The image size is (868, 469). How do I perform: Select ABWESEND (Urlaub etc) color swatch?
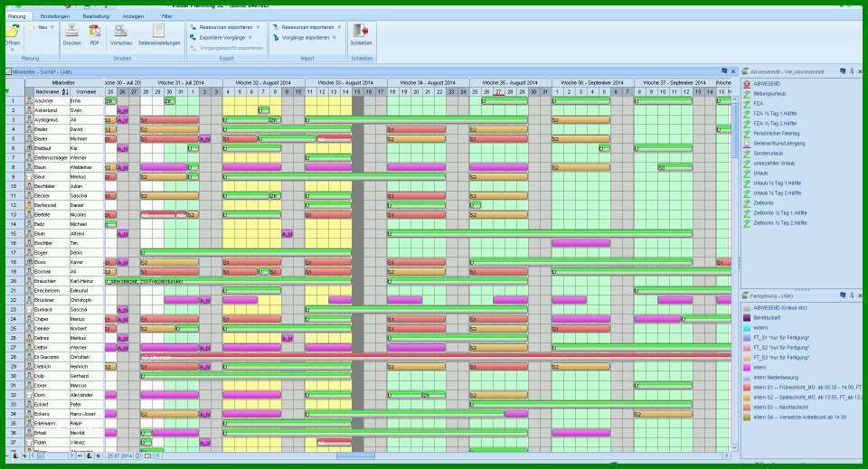747,308
